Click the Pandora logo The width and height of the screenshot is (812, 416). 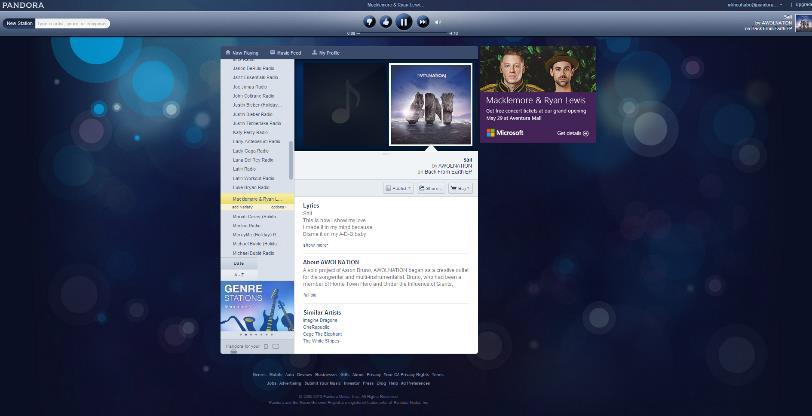click(23, 5)
